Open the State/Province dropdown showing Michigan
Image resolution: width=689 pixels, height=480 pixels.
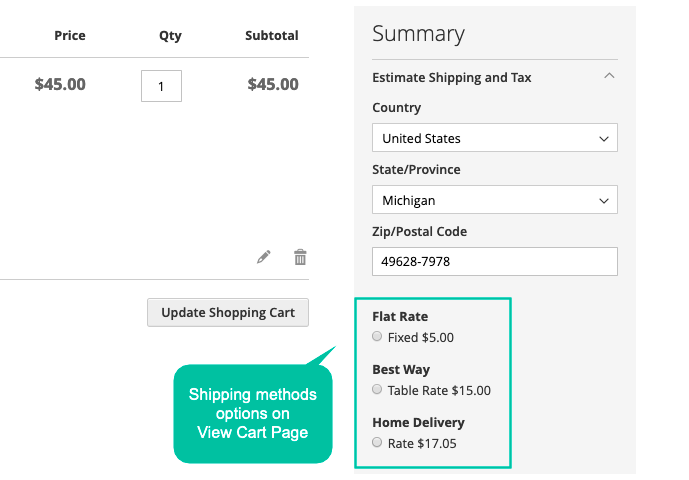[495, 200]
